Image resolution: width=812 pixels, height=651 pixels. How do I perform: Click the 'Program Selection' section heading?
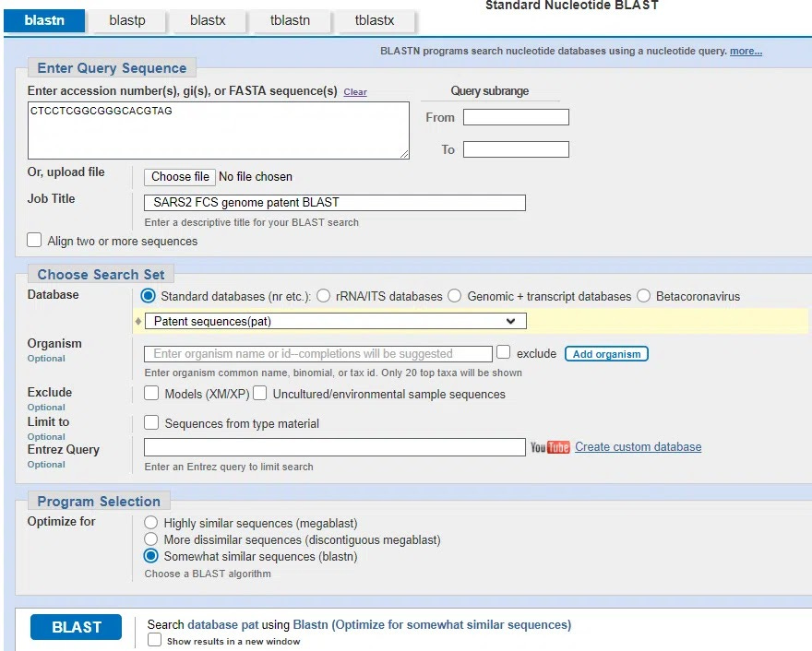tap(99, 502)
